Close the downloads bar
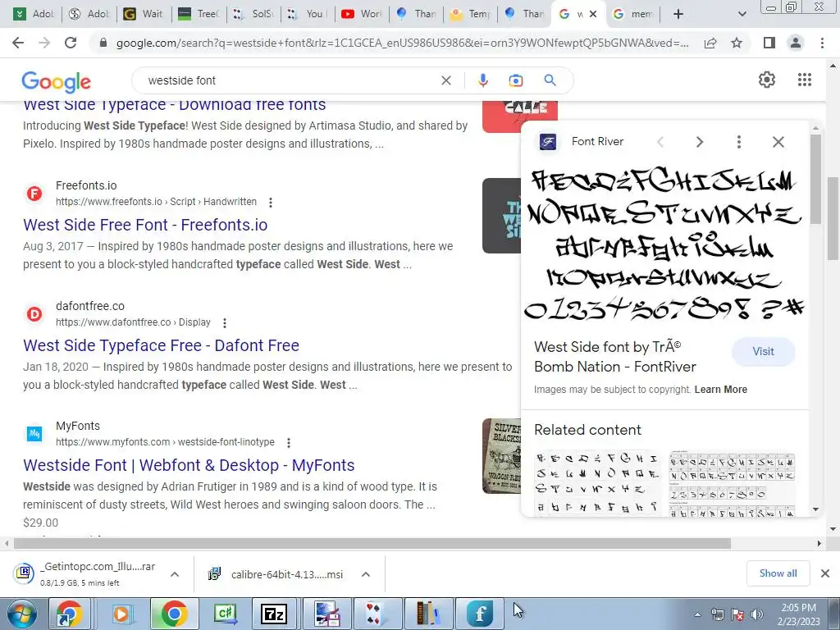 825,573
